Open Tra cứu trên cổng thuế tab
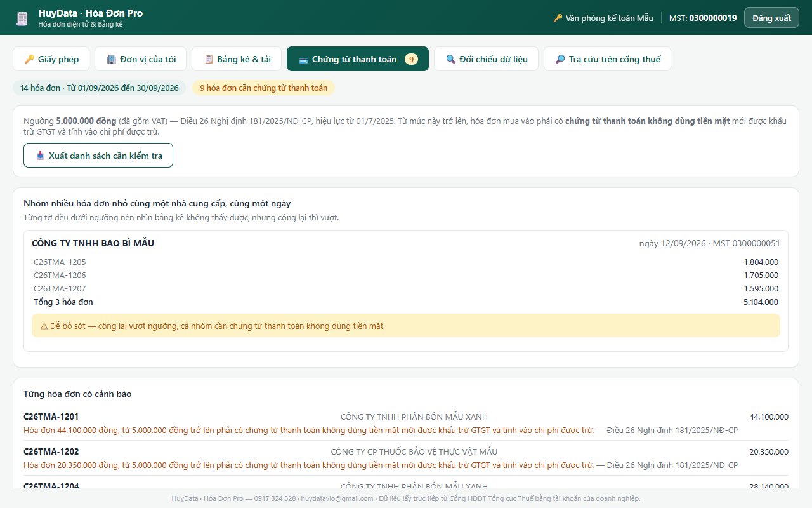 coord(607,59)
